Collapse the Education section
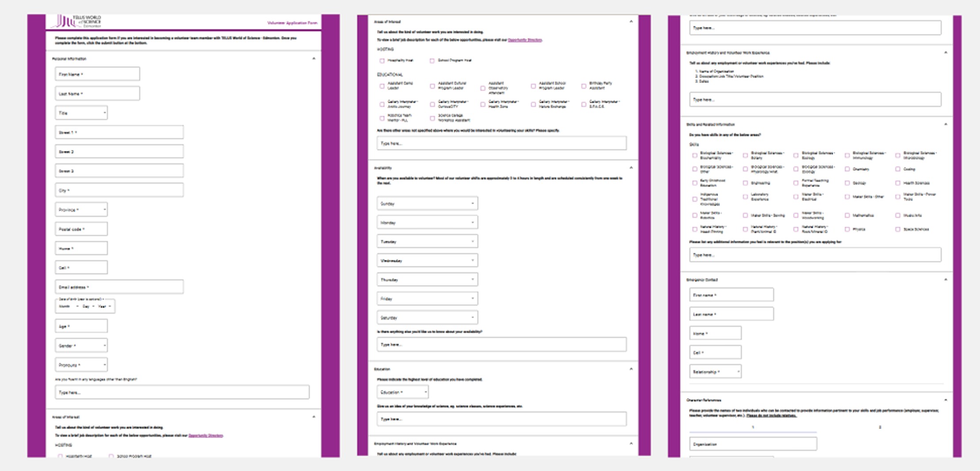This screenshot has height=471, width=980. [x=631, y=369]
